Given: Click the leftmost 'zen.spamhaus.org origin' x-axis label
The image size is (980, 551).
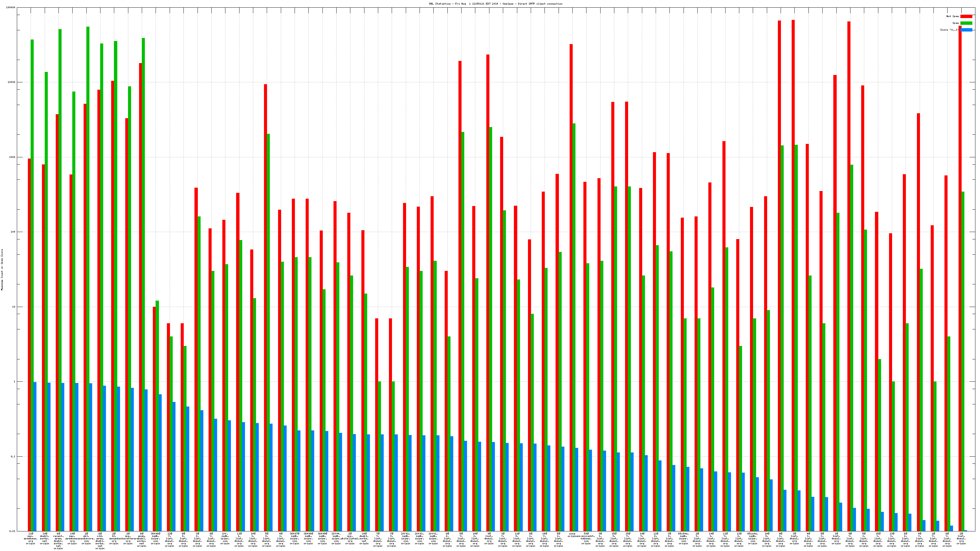Looking at the screenshot, I should [x=30, y=538].
